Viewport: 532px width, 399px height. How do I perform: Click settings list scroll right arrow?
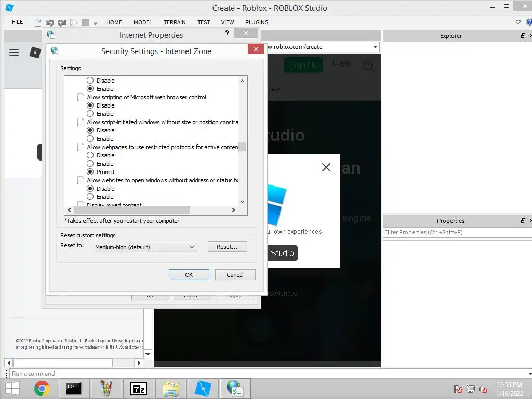pos(233,210)
